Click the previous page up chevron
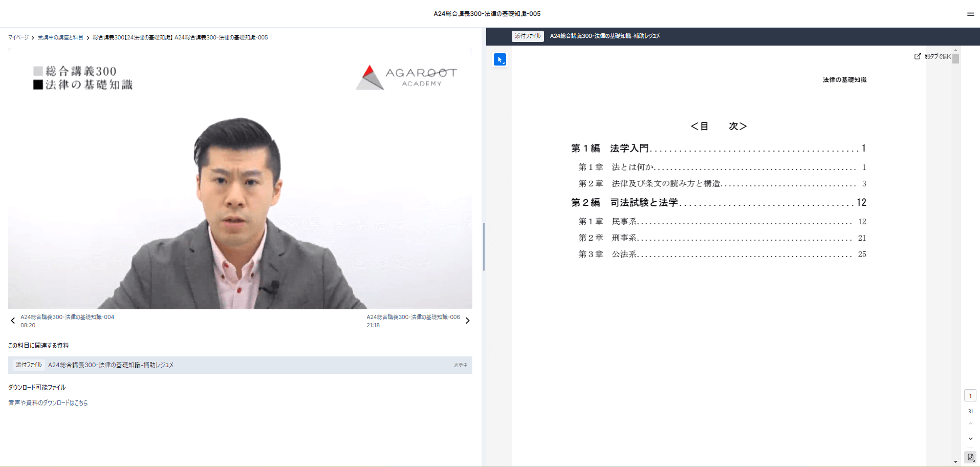 coord(970,424)
